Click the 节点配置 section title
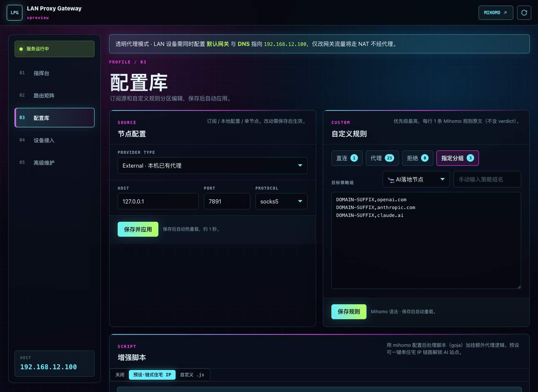 point(132,134)
